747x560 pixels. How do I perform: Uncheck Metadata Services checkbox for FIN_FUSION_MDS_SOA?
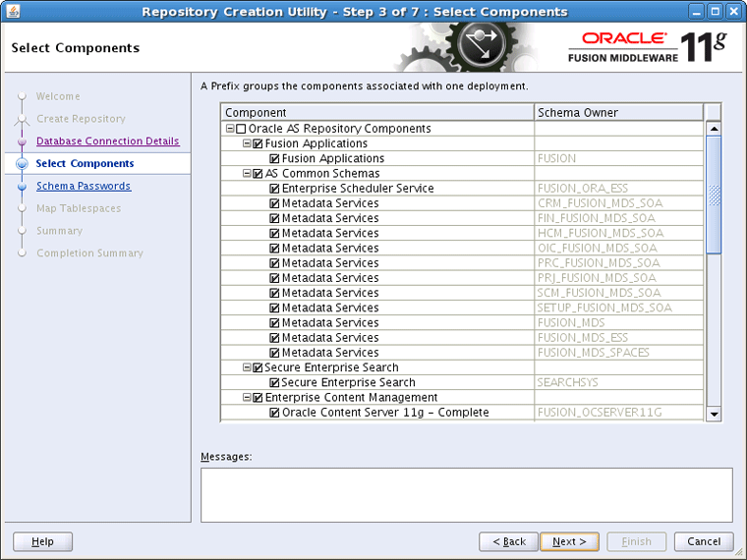pyautogui.click(x=274, y=218)
